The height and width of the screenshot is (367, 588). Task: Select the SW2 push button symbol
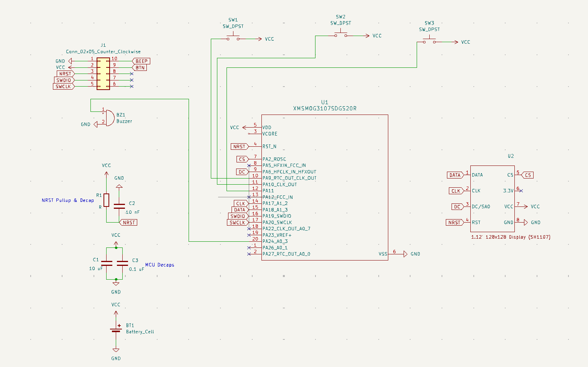click(340, 35)
